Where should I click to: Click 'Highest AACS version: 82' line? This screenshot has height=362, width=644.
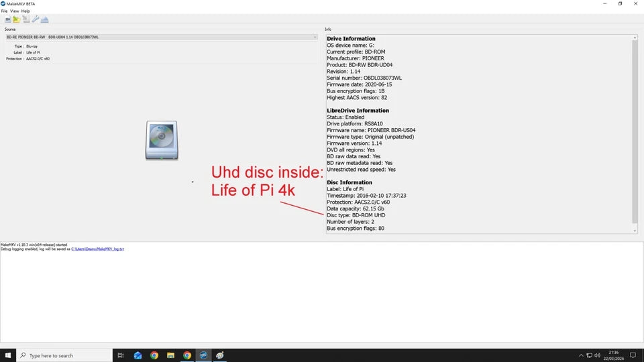(356, 98)
